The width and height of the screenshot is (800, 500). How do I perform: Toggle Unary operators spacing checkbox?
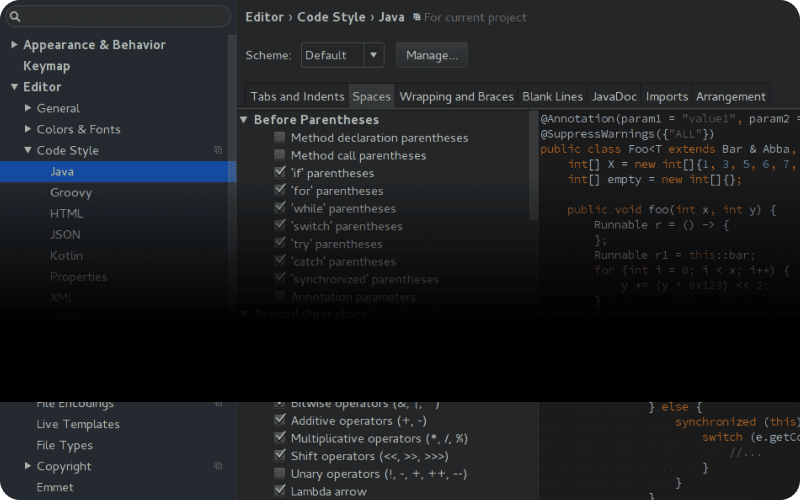tap(280, 473)
